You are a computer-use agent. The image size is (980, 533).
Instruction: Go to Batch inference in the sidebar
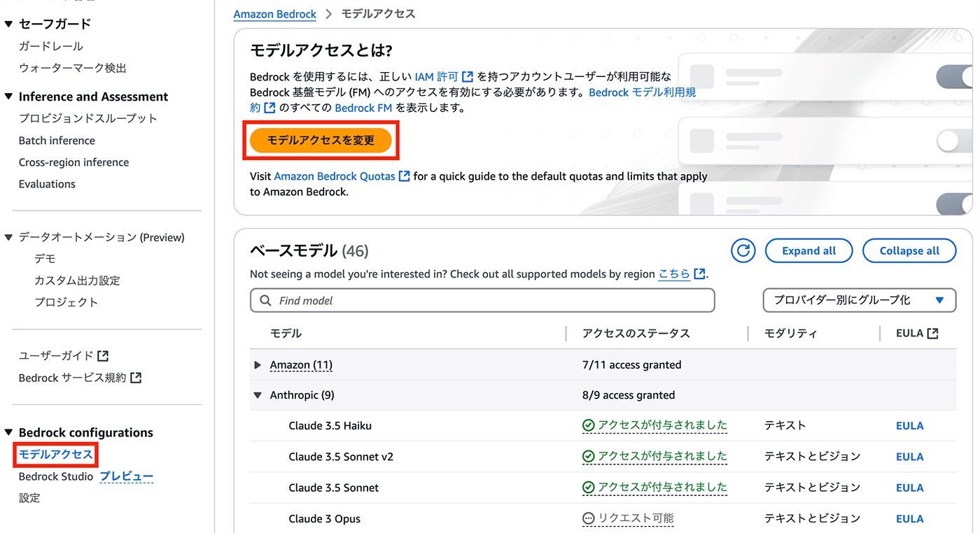[x=57, y=141]
